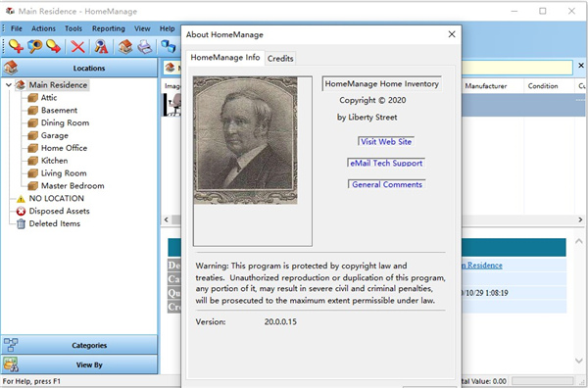Click the Basement folder box icon
Screen dimensions: 588x388
click(33, 110)
